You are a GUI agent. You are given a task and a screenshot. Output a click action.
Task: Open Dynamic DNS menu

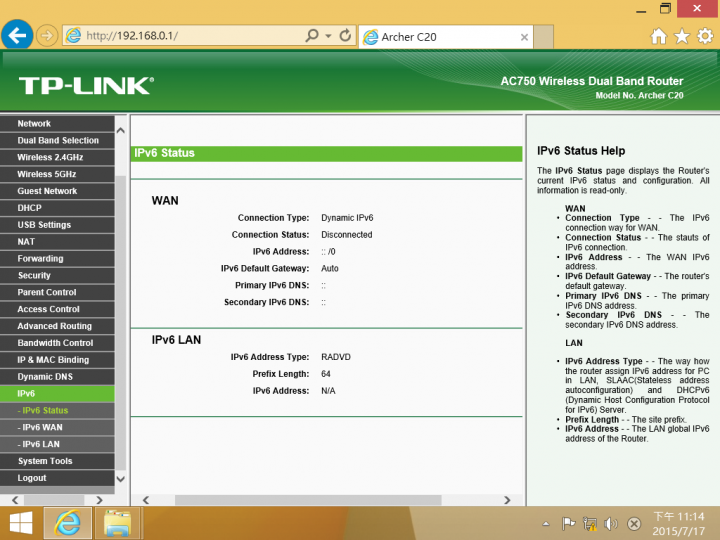click(x=57, y=377)
